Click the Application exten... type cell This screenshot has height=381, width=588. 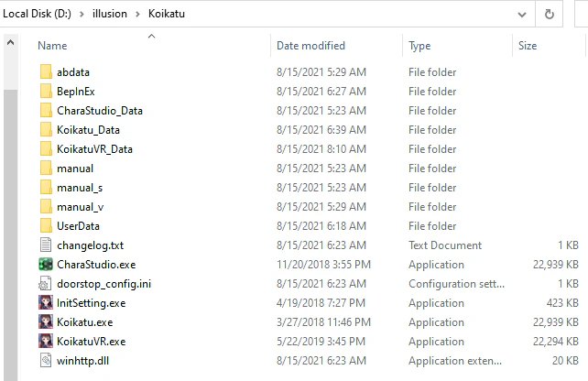(455, 361)
